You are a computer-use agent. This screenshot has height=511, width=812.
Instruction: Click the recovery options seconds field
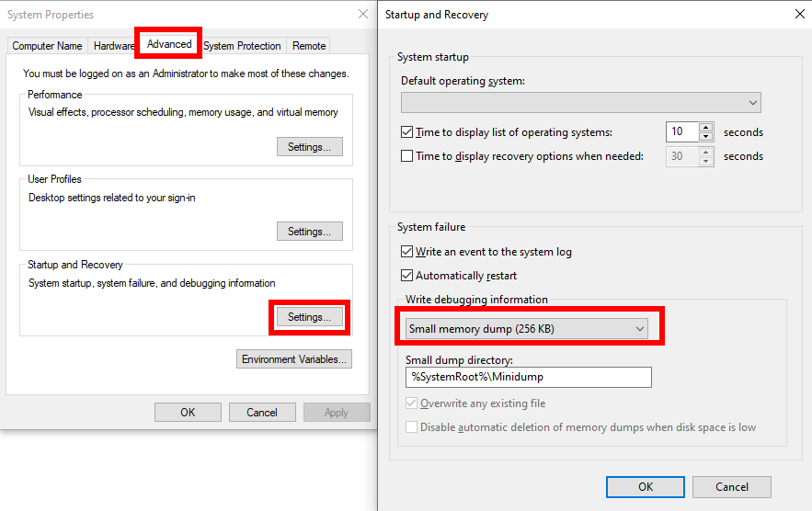coord(682,156)
